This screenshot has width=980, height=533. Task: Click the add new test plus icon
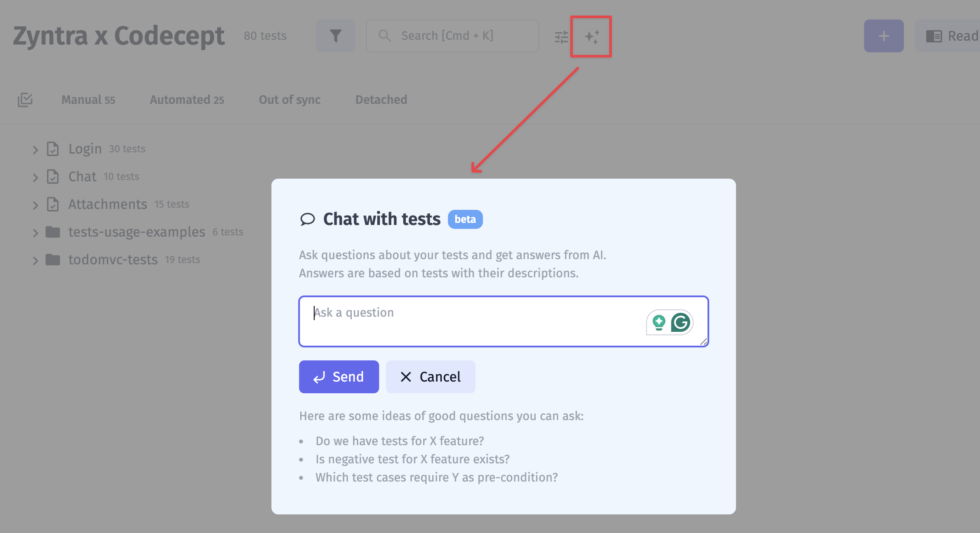tap(884, 35)
